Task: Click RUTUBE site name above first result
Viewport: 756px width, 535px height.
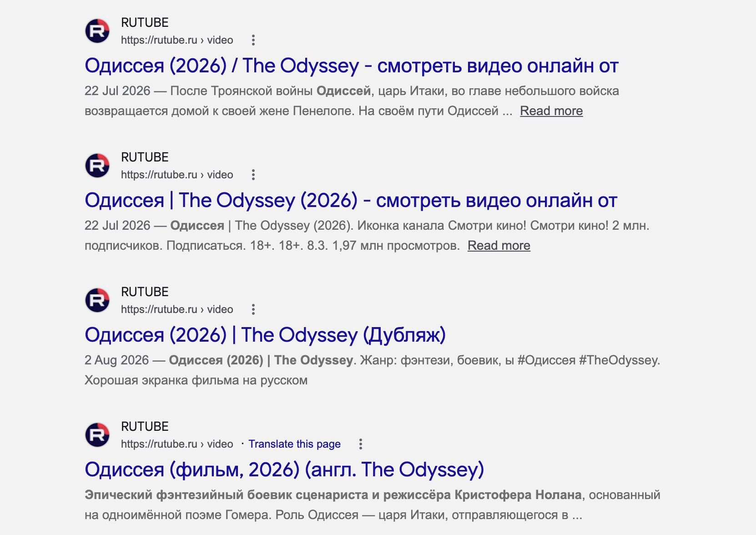Action: (145, 23)
